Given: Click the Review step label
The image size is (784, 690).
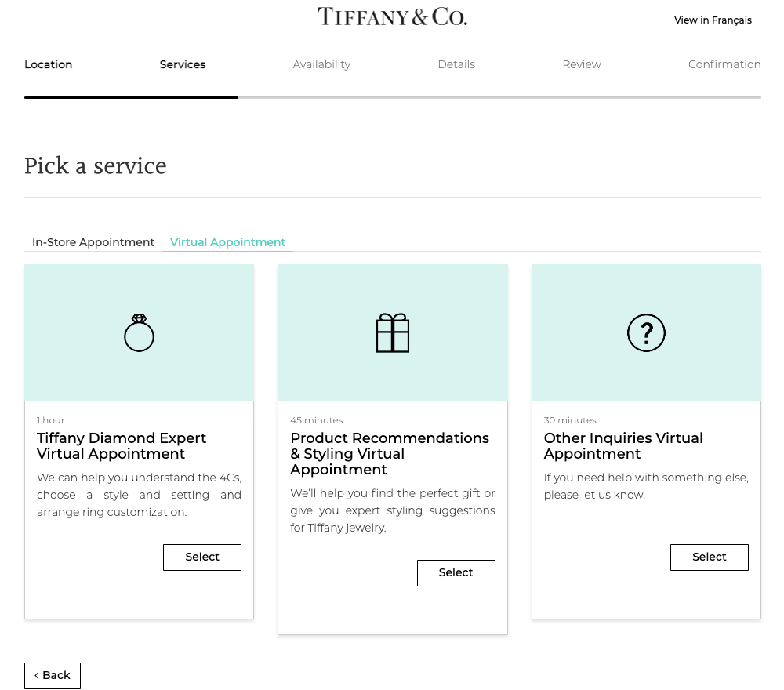Looking at the screenshot, I should tap(582, 64).
